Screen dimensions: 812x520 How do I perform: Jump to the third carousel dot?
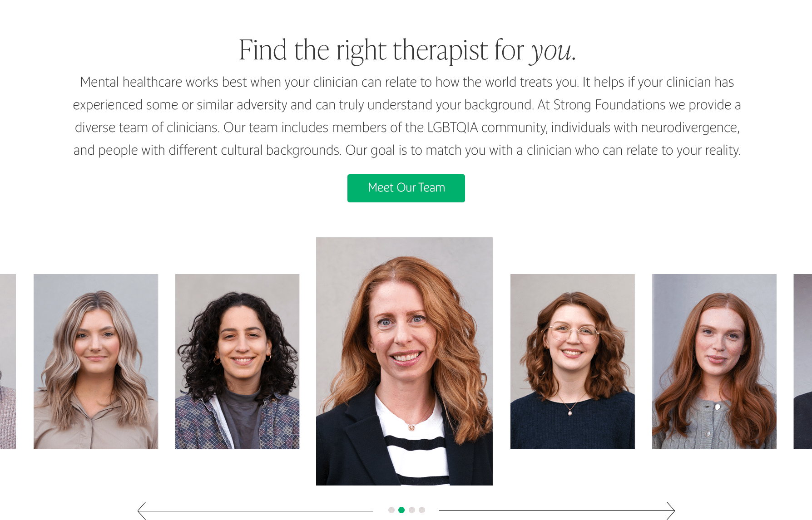pos(412,510)
